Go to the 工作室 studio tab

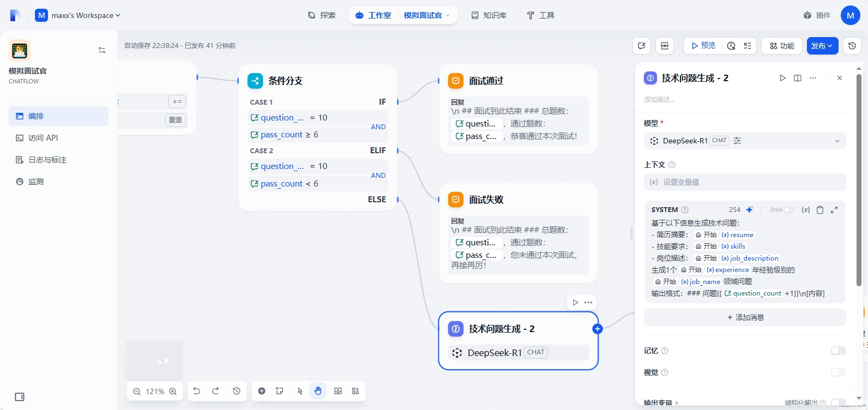373,15
